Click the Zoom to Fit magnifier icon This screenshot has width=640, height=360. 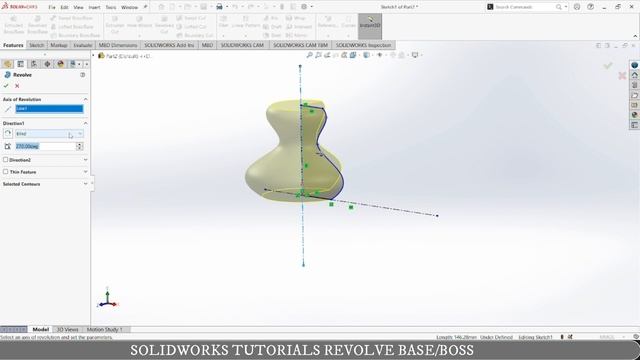tap(310, 55)
